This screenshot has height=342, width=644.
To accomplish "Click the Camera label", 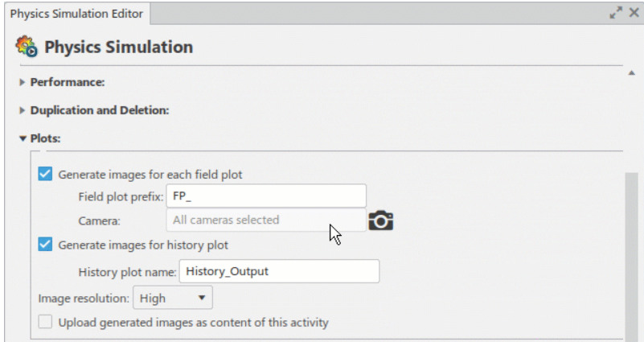I will click(x=99, y=220).
